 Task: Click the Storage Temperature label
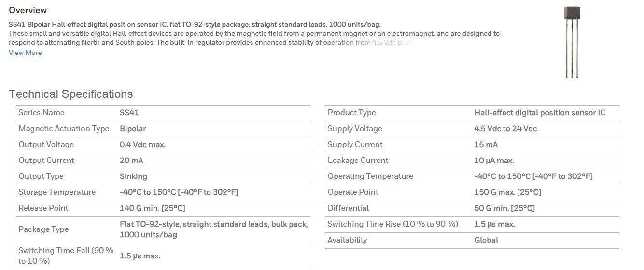[x=57, y=192]
